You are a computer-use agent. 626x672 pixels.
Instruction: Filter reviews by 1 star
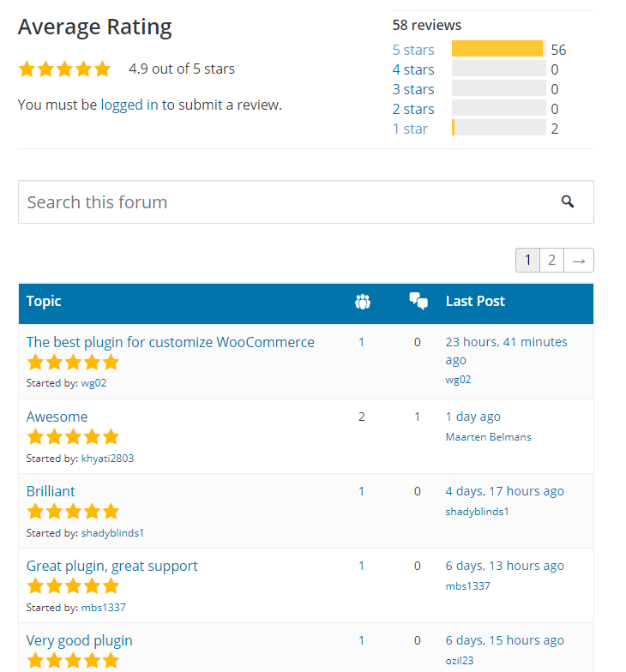pyautogui.click(x=410, y=129)
